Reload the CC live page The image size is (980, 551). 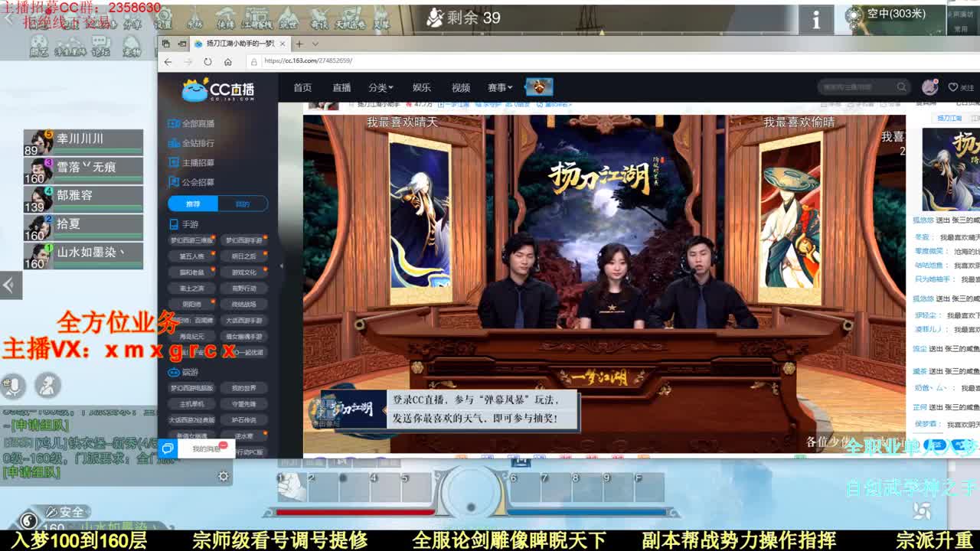[207, 60]
